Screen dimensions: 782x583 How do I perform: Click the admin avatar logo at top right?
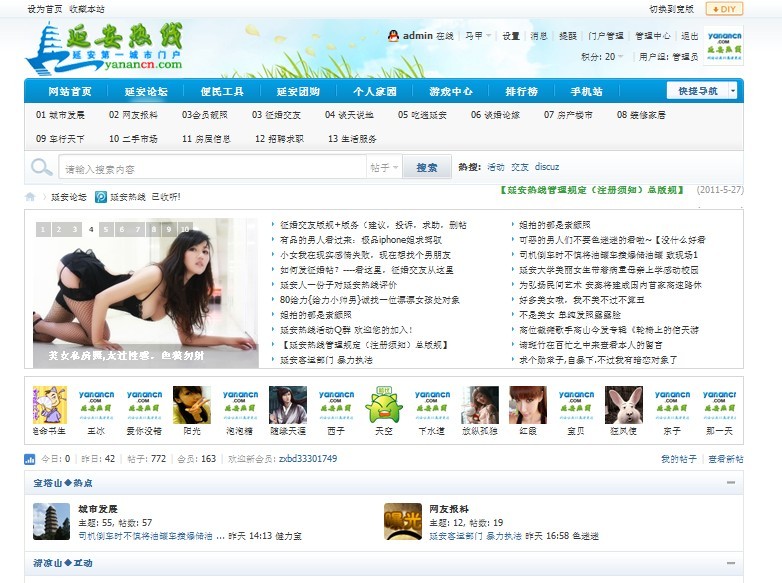[724, 46]
